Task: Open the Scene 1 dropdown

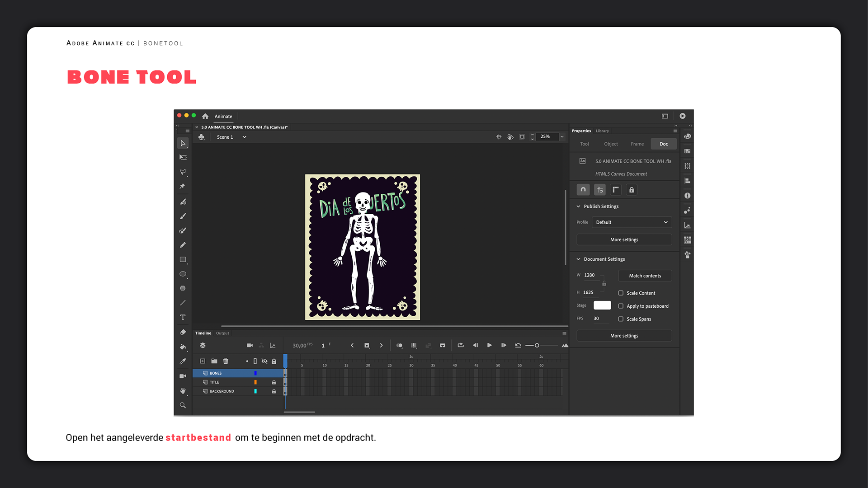Action: pos(244,137)
